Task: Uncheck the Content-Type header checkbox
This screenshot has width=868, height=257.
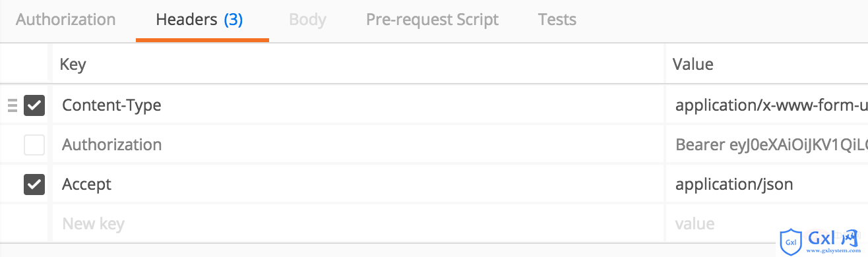Action: pos(34,105)
